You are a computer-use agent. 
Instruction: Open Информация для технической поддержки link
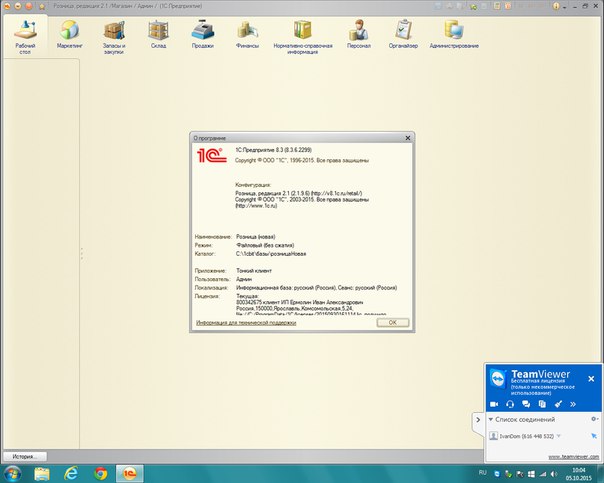pyautogui.click(x=246, y=323)
